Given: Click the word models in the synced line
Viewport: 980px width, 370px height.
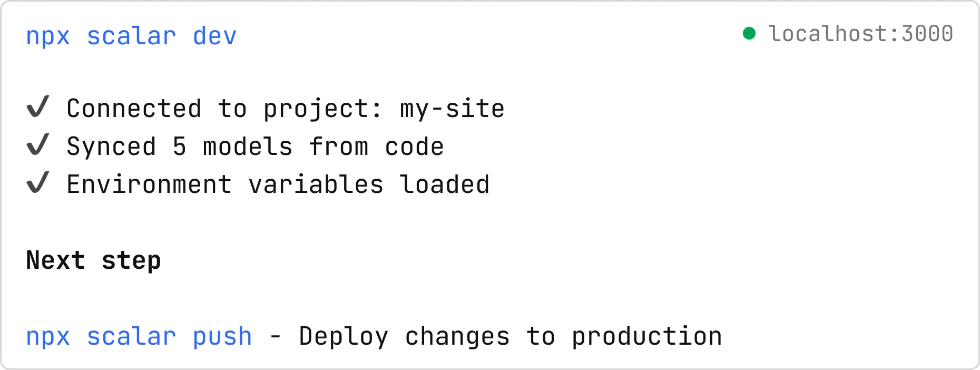Looking at the screenshot, I should point(248,147).
